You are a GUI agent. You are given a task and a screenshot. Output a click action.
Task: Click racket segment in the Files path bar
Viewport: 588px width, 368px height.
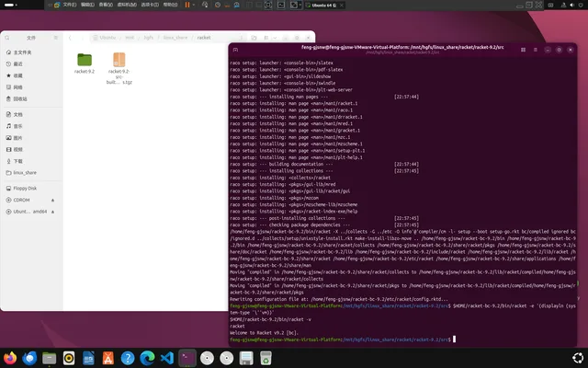pos(204,38)
